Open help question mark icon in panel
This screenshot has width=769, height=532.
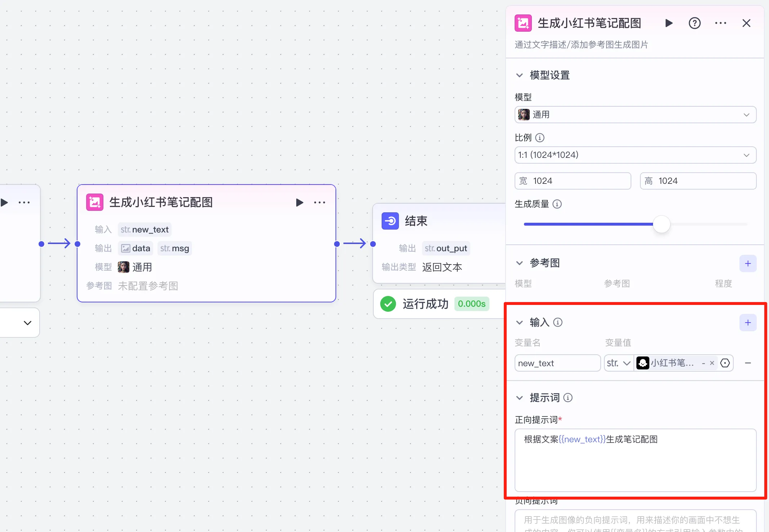coord(694,23)
